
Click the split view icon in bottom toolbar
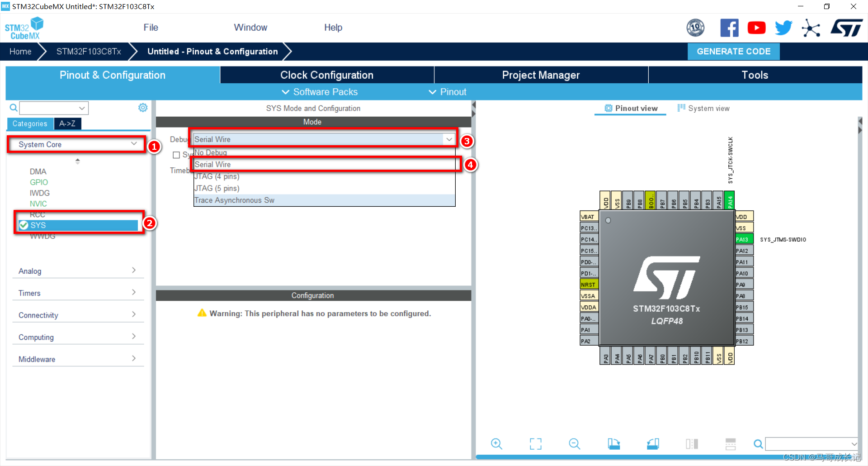(x=692, y=444)
